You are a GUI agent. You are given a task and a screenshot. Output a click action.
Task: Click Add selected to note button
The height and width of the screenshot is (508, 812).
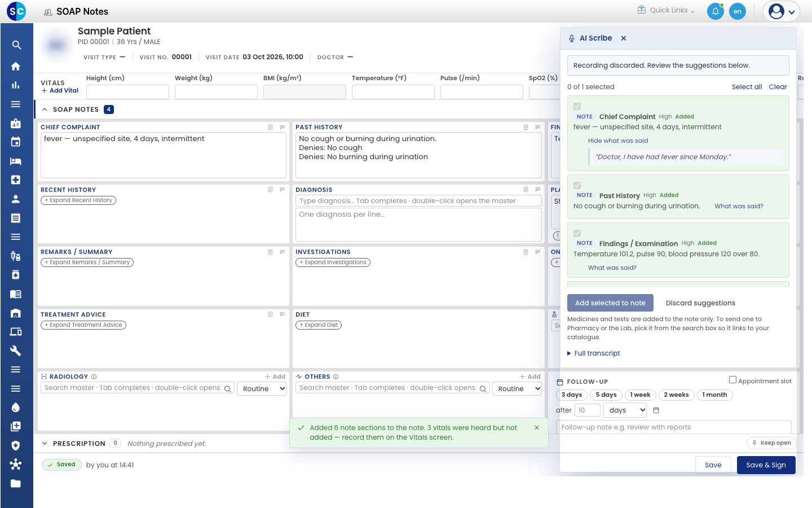coord(610,303)
